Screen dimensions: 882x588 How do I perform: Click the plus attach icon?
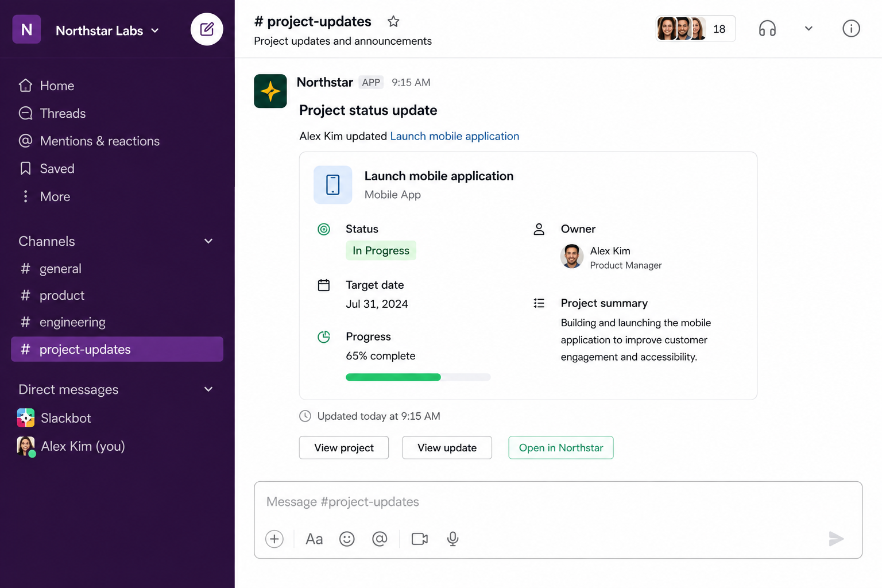[274, 539]
